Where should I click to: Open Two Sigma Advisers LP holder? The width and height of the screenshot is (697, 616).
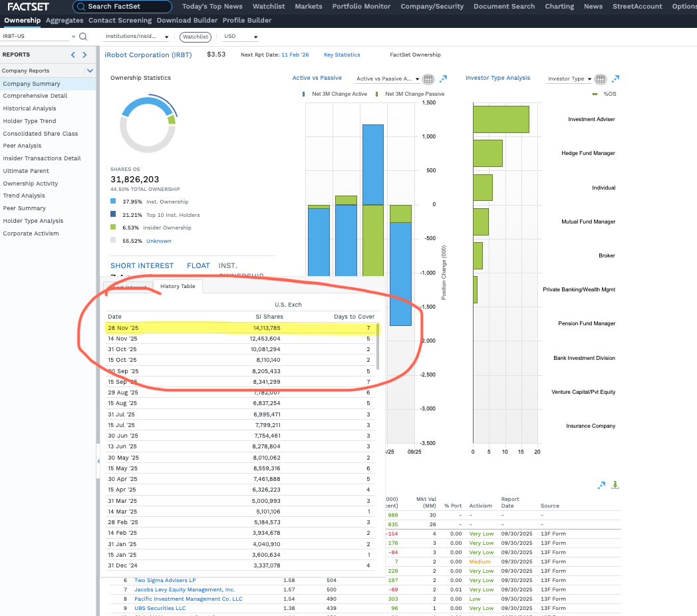click(x=165, y=581)
